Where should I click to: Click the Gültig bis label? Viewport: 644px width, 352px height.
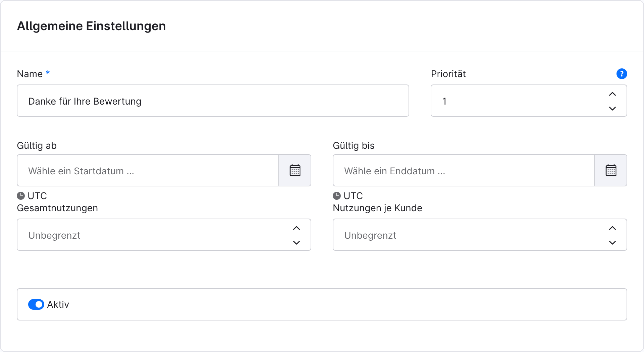click(354, 145)
